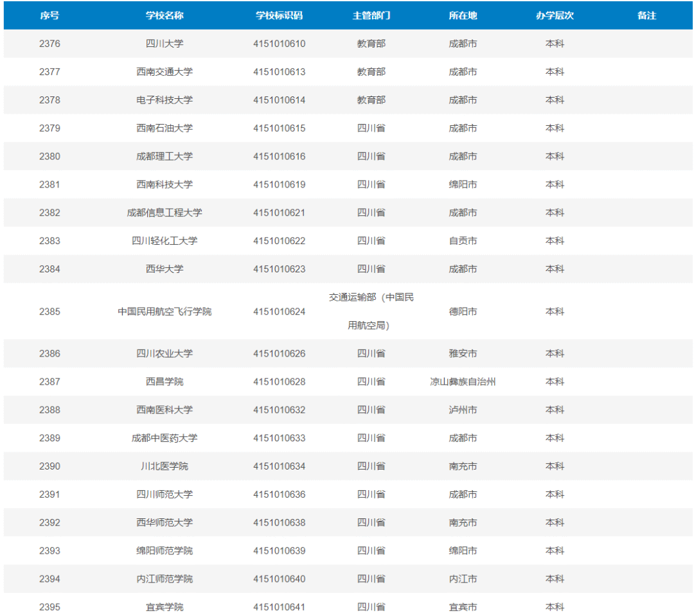
Task: Select the serial number 2390
Action: 49,466
